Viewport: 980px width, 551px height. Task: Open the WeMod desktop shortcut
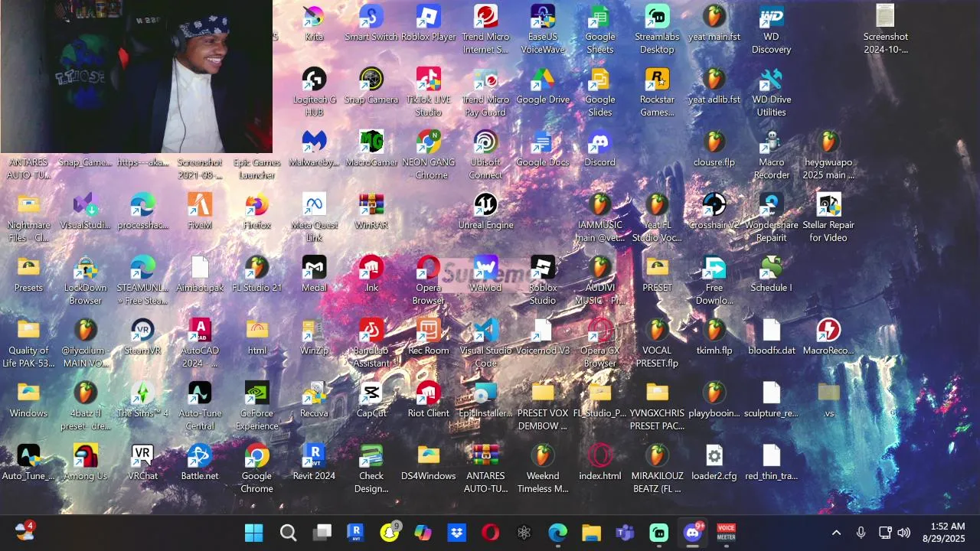tap(485, 274)
